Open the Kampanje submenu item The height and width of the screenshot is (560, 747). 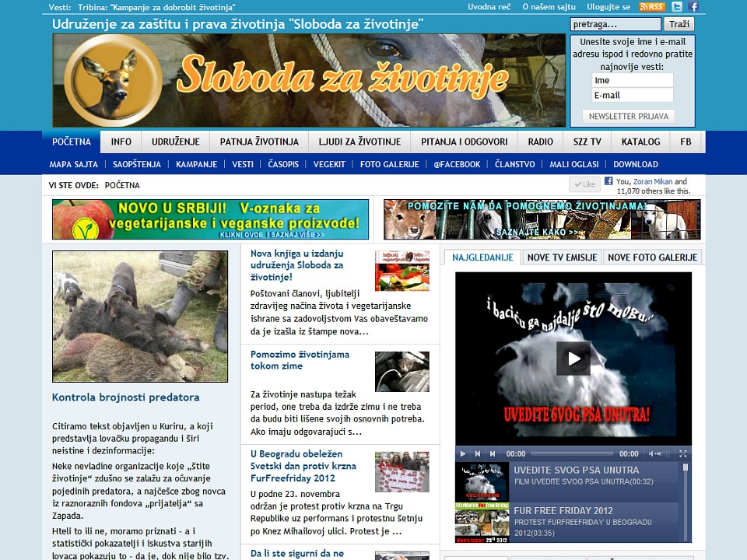196,164
